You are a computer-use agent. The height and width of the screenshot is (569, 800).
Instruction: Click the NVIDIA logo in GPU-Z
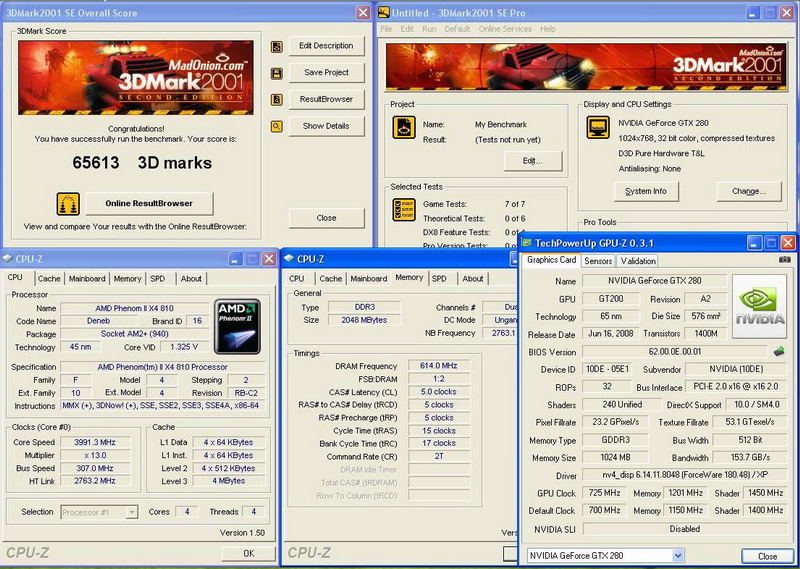click(759, 306)
